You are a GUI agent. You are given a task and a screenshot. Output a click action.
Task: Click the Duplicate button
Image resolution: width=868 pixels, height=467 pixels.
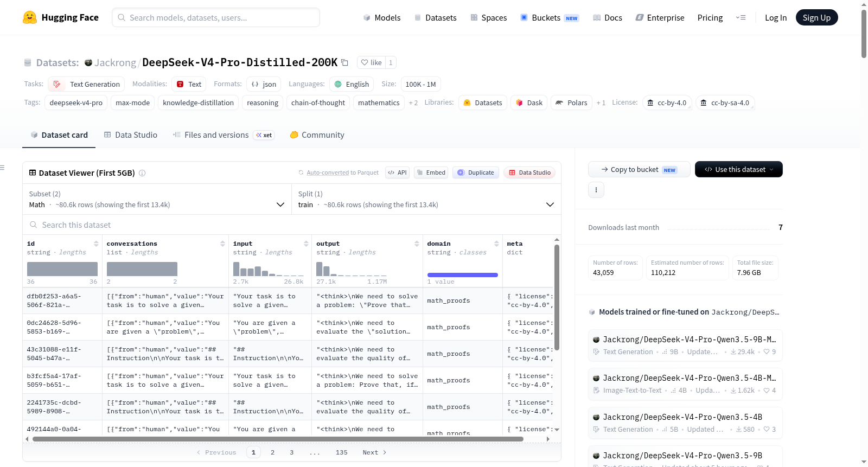(476, 172)
